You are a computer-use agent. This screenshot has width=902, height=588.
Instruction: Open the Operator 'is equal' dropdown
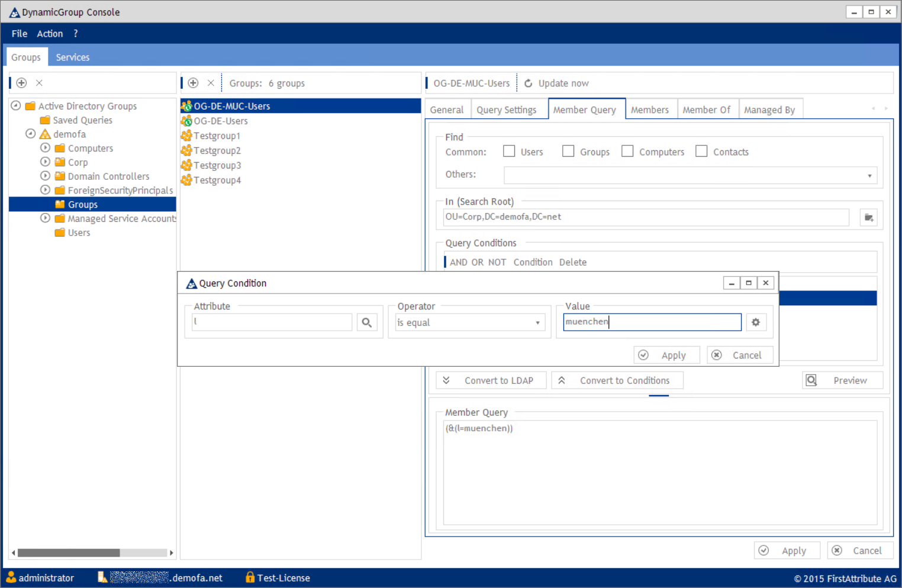(x=537, y=323)
